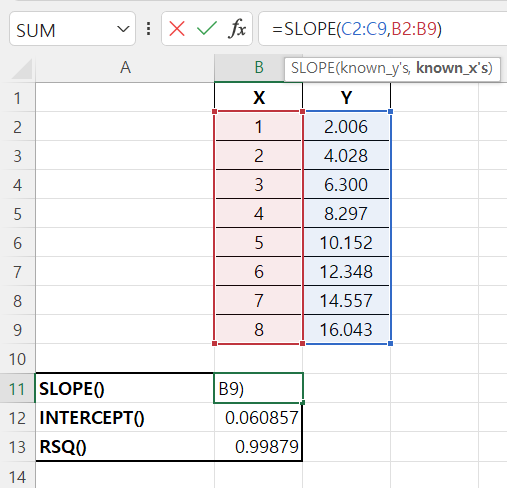Click X cell containing 5
Image resolution: width=507 pixels, height=488 pixels.
pos(259,243)
